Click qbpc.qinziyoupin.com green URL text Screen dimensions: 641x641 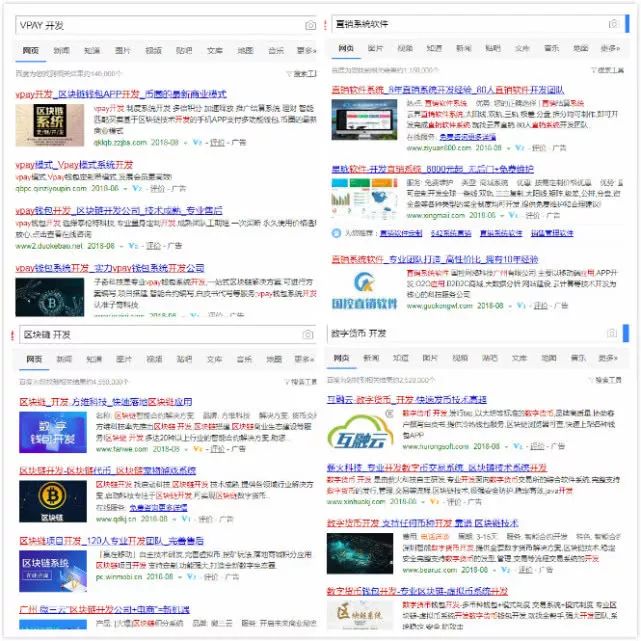tap(51, 188)
